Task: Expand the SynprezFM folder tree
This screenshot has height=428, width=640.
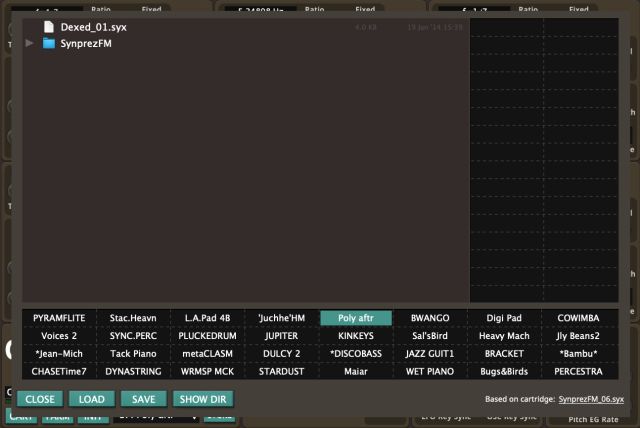Action: click(x=29, y=43)
